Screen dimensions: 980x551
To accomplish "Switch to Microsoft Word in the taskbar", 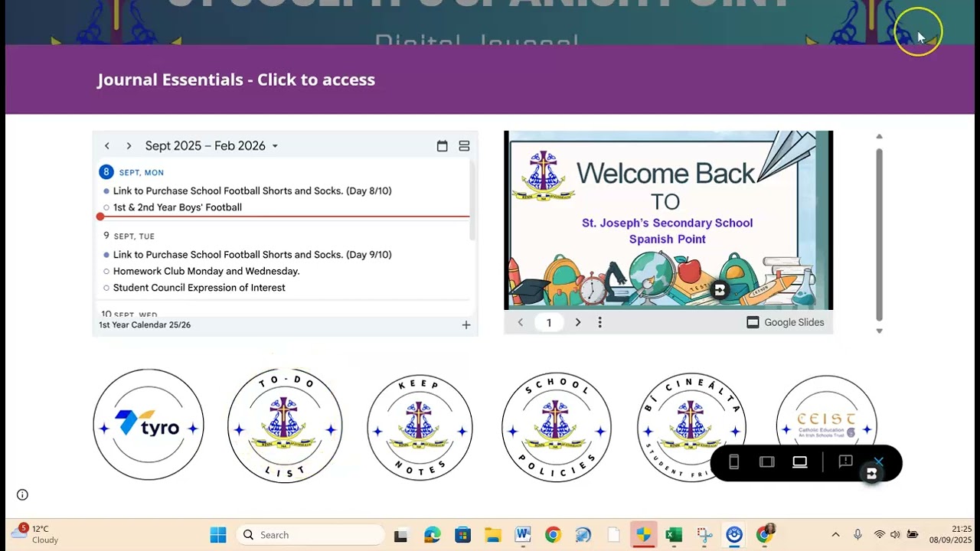I will (523, 535).
